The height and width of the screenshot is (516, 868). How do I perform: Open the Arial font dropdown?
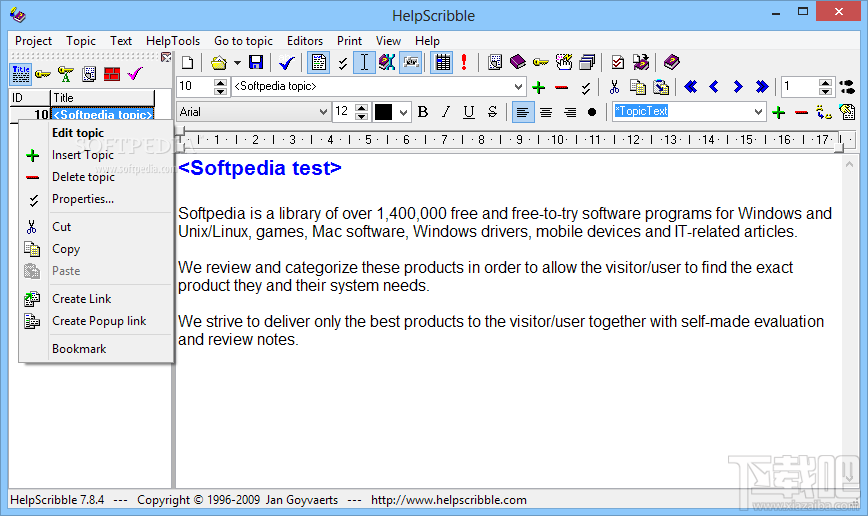[323, 112]
